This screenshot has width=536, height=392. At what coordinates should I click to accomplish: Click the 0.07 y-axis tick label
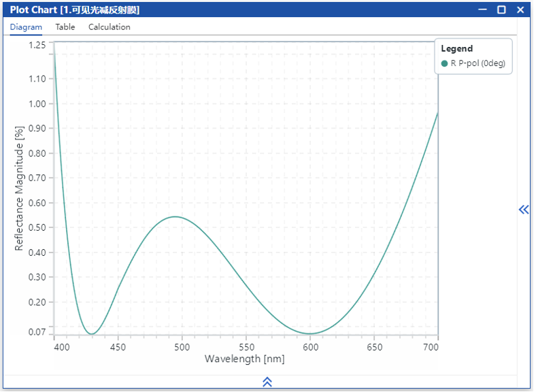point(37,332)
